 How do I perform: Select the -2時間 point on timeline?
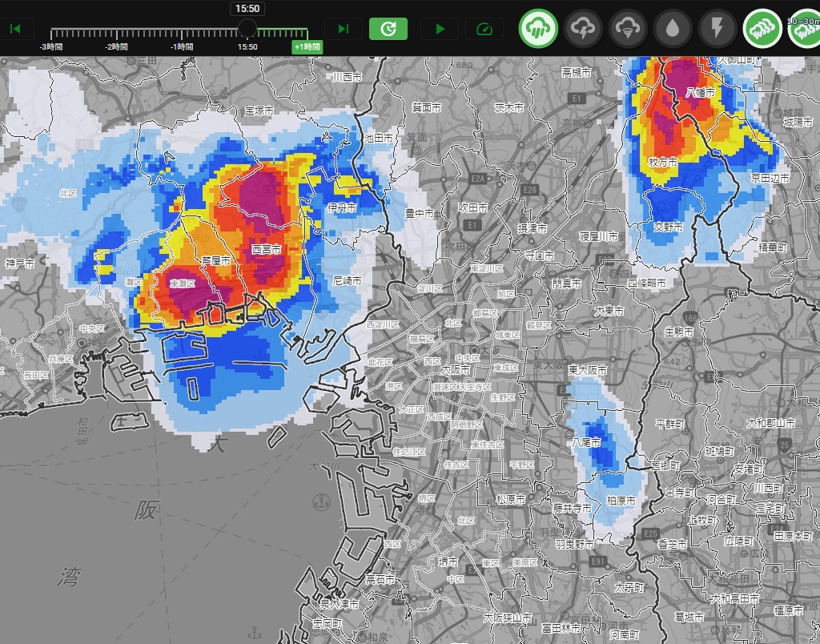coord(117,33)
